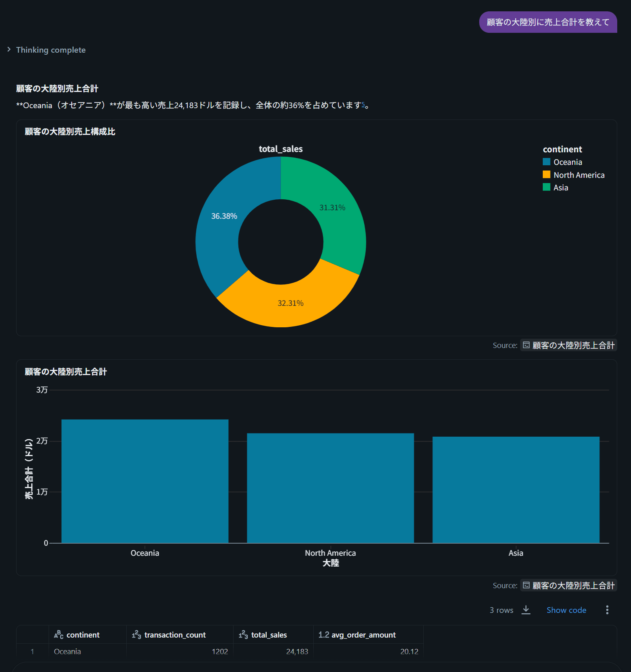Viewport: 631px width, 672px height.
Task: Click total_sales column header
Action: [274, 635]
